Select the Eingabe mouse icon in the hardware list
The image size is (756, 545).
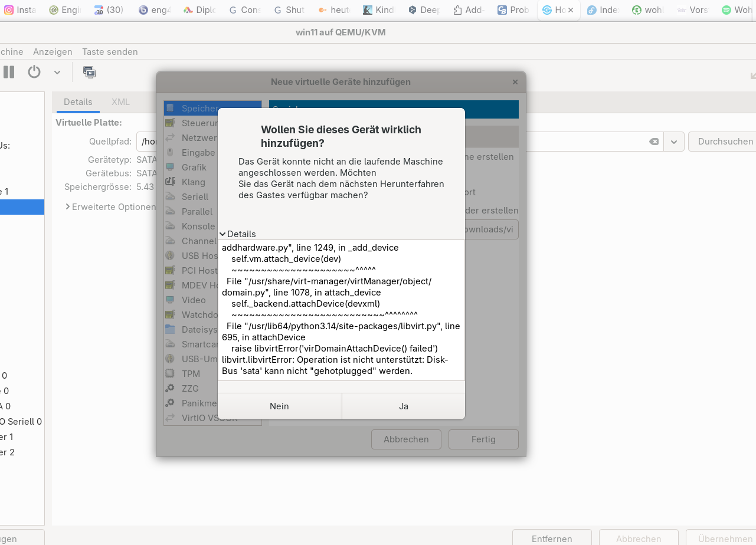point(170,152)
